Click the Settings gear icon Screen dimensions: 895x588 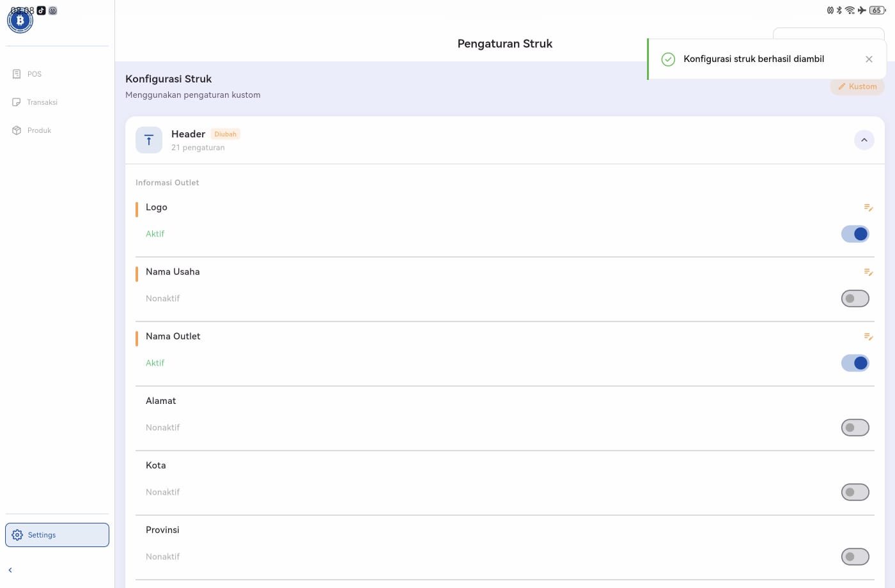[x=18, y=534]
